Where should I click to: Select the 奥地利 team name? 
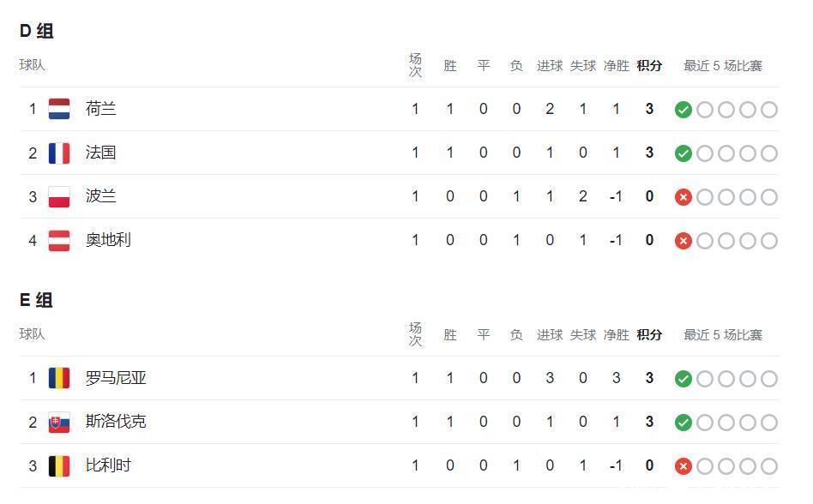point(108,240)
